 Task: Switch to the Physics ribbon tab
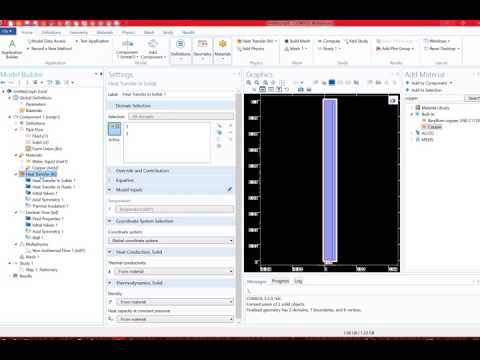[x=128, y=32]
